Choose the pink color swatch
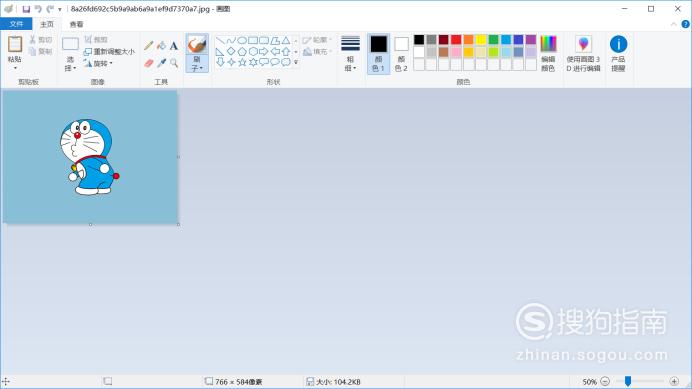The width and height of the screenshot is (692, 389). point(456,52)
